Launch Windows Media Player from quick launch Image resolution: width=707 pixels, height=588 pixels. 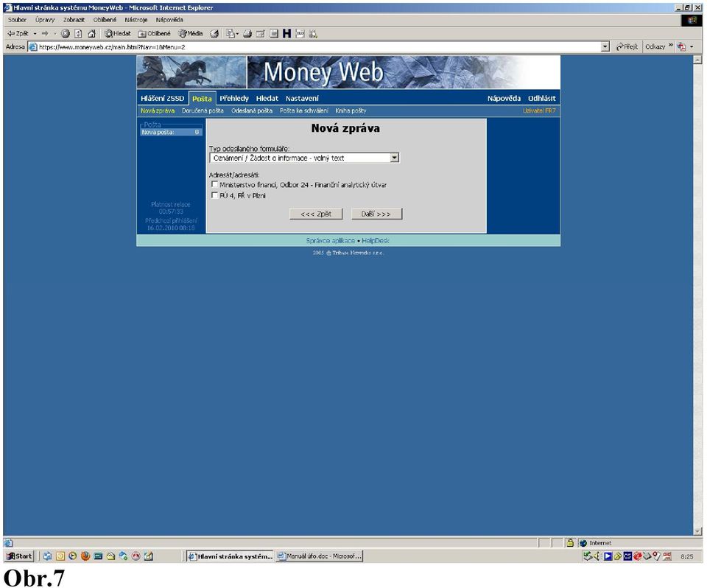(73, 556)
